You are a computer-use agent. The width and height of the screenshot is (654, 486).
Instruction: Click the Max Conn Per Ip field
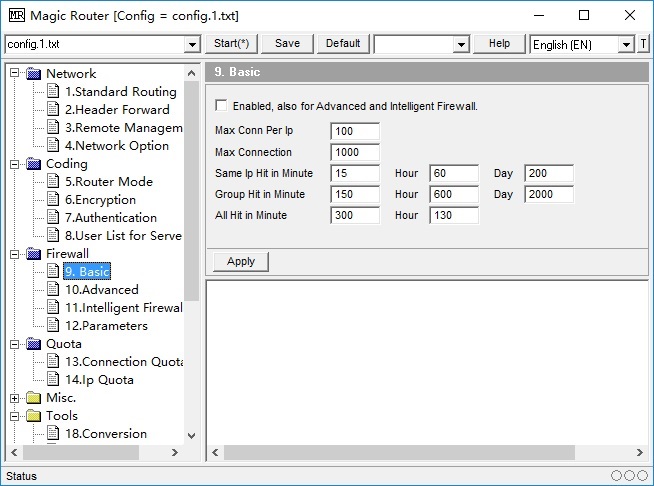pyautogui.click(x=355, y=131)
